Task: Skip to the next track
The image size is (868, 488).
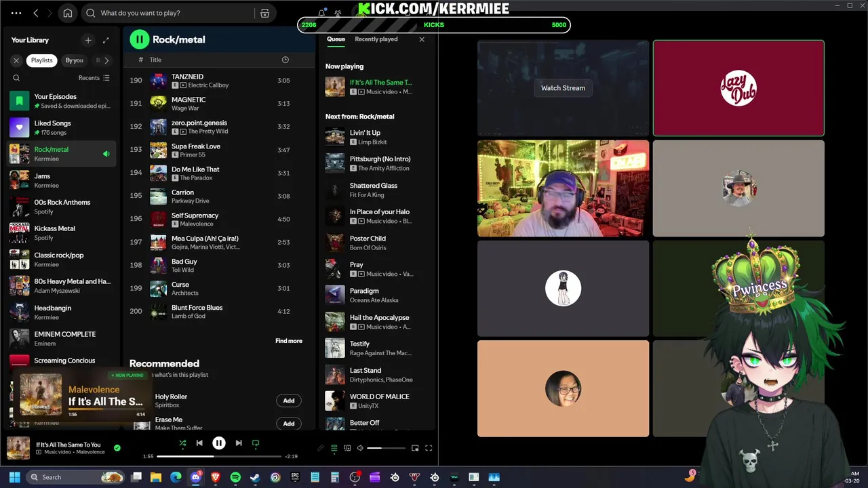Action: (239, 443)
